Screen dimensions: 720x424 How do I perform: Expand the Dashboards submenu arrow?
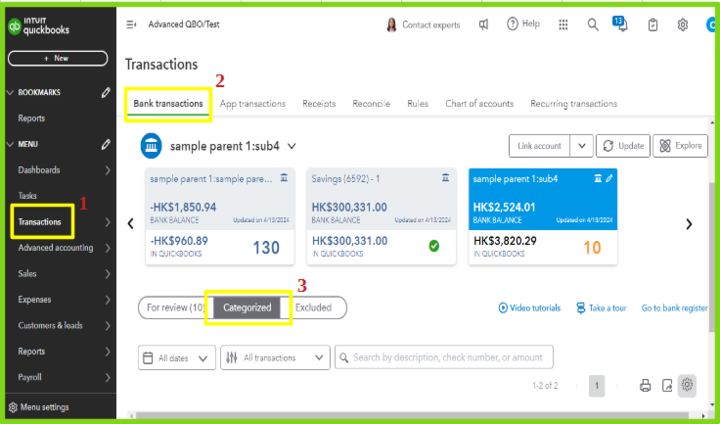coord(107,170)
